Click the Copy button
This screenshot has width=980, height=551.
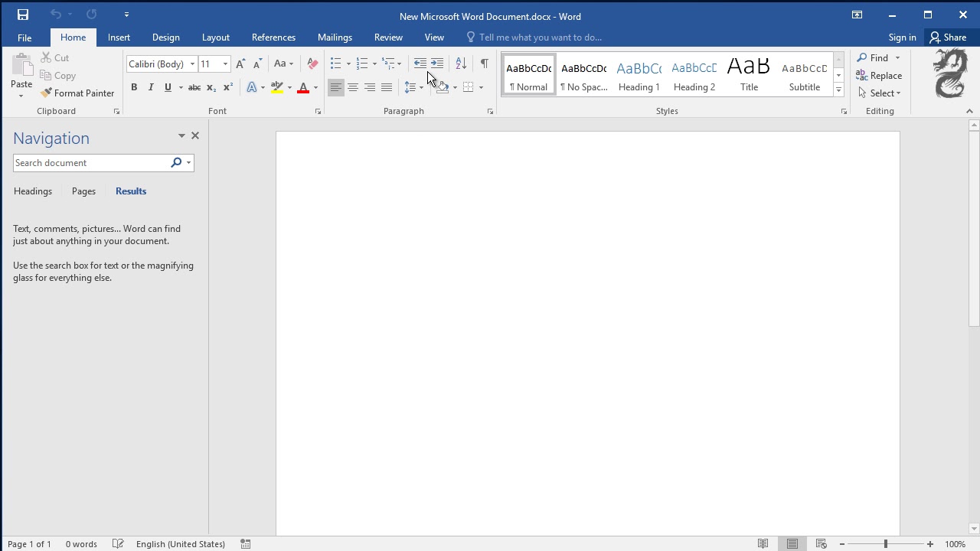coord(58,76)
